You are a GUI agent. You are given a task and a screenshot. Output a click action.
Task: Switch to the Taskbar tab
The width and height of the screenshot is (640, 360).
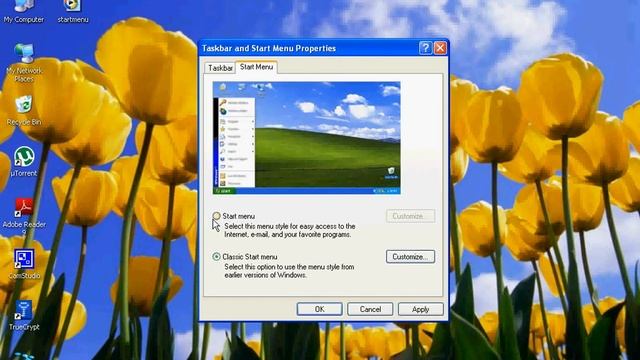[x=220, y=68]
